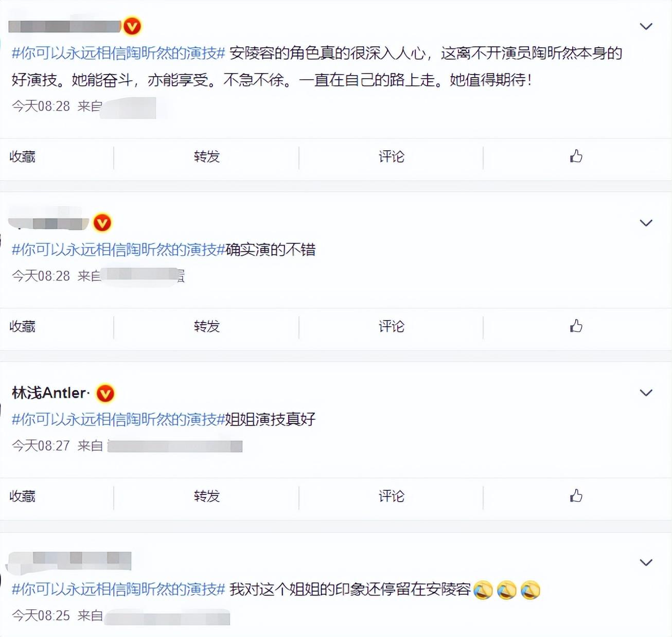Expand the chevron on the bottom post

646,562
